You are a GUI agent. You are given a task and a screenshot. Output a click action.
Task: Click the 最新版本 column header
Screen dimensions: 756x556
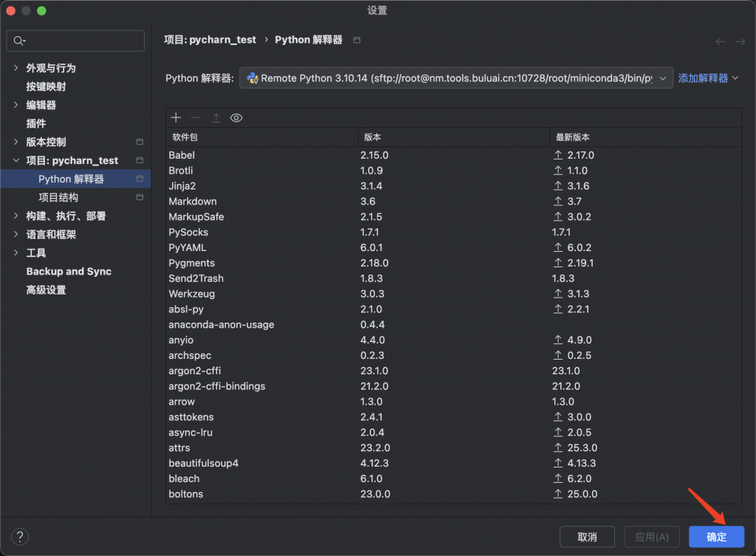click(x=645, y=137)
